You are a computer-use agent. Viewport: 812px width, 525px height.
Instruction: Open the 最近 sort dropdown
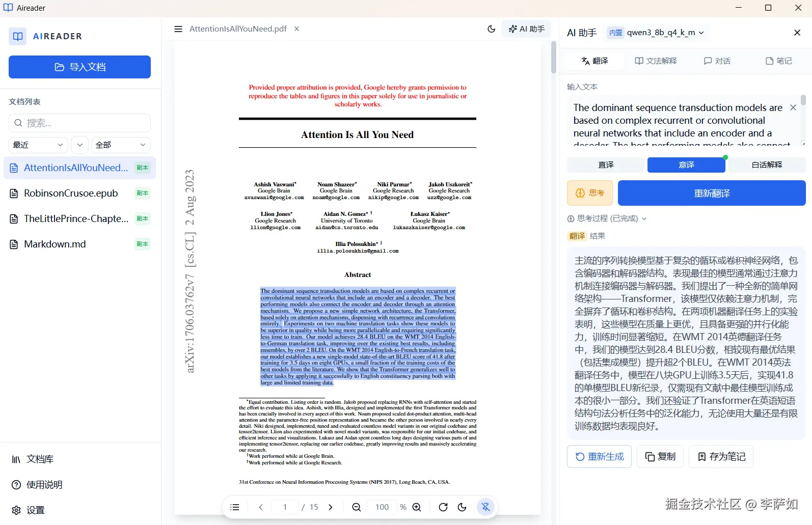[38, 145]
